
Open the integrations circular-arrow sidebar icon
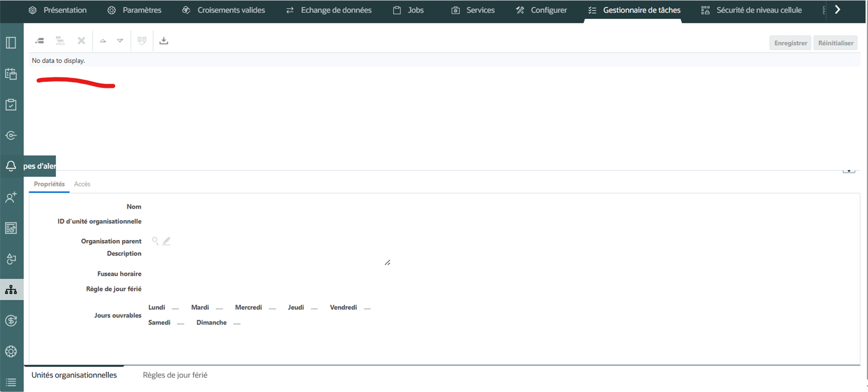[x=11, y=135]
